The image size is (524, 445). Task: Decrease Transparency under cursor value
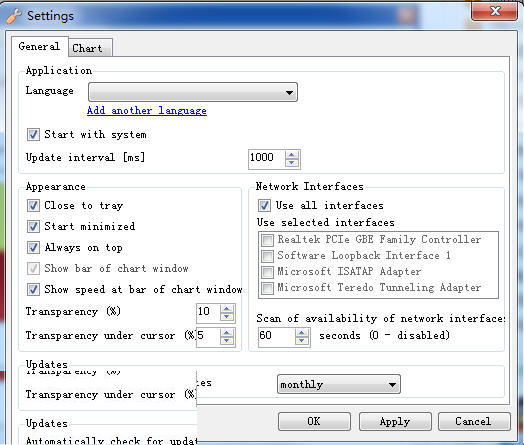click(227, 340)
